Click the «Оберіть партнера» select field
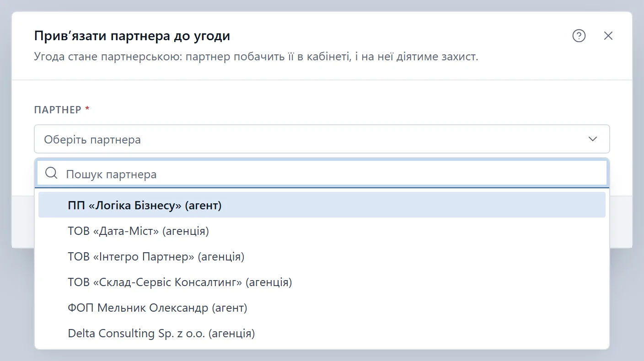 coord(322,139)
